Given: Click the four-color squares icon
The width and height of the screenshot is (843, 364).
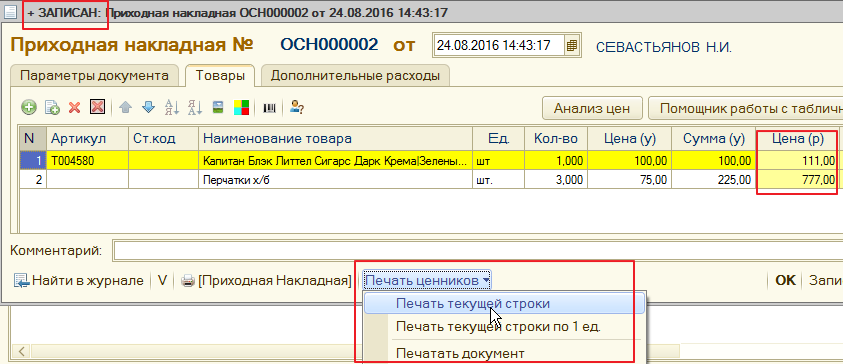Looking at the screenshot, I should point(241,107).
